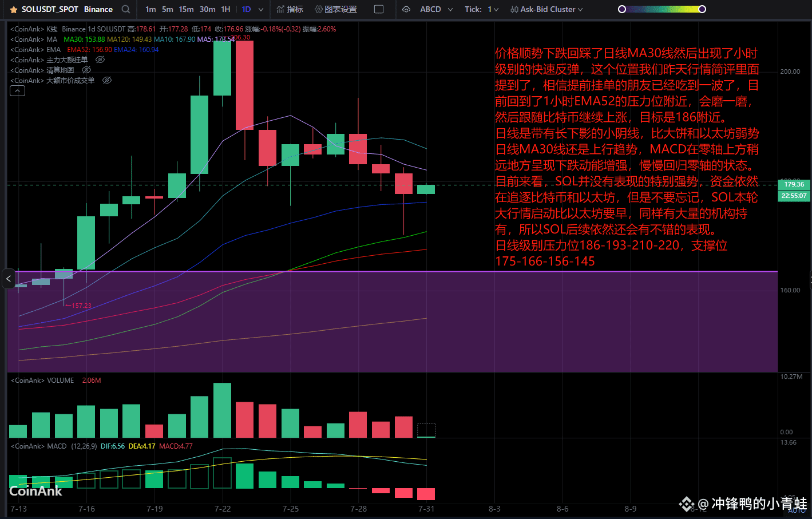Click the DIF:6.56 value
Screen dimensions: 812x519
(x=112, y=446)
